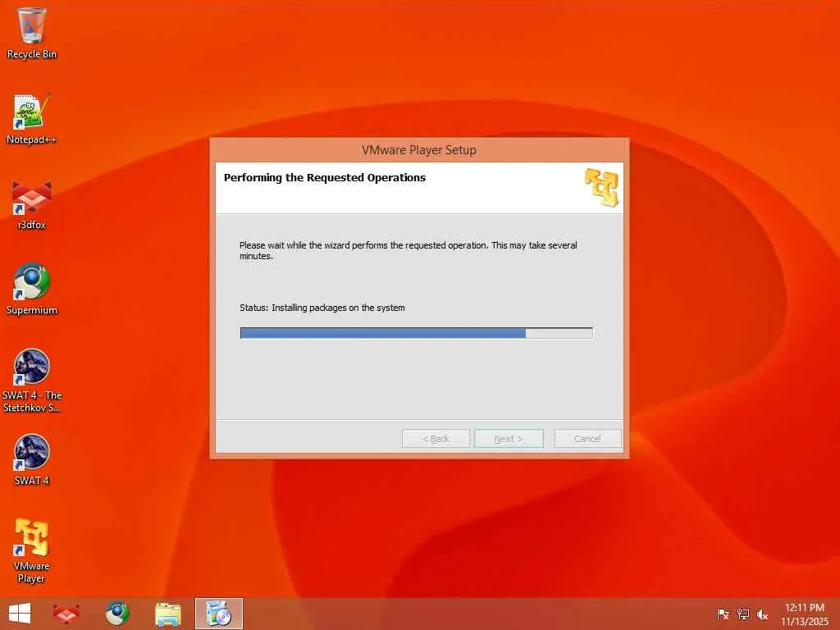This screenshot has height=630, width=840.
Task: Click the VMware logo in setup header
Action: (x=601, y=187)
